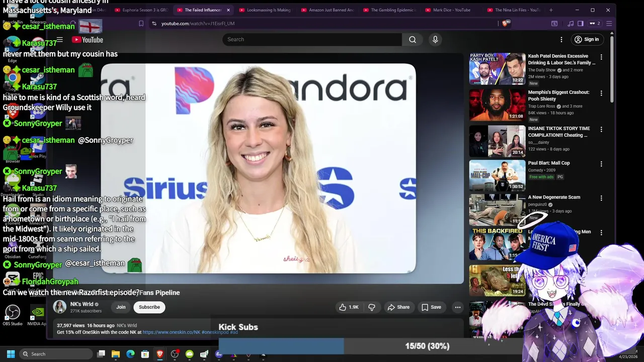Viewport: 644px width, 362px height.
Task: Open the NK's Wrld channel avatar
Action: pyautogui.click(x=60, y=307)
